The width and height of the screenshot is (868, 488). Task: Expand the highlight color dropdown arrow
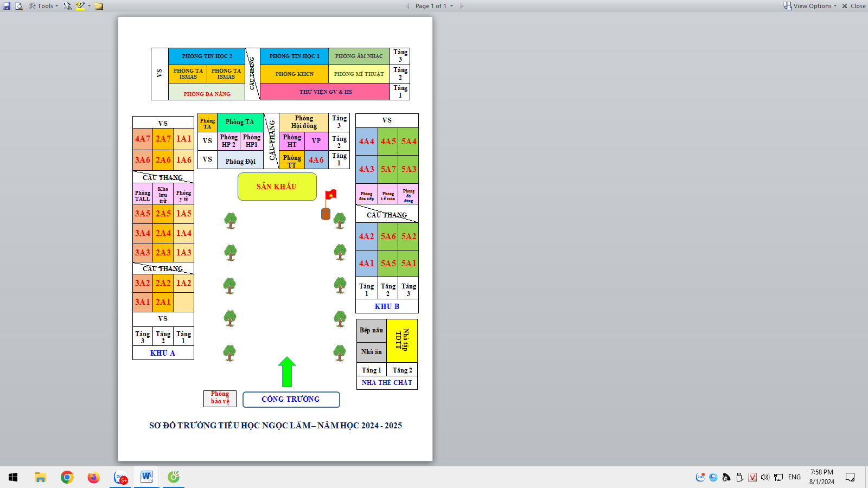point(89,6)
